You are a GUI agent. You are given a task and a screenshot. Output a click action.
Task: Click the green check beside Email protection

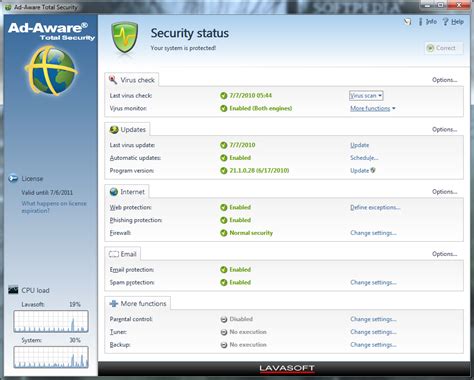point(224,270)
